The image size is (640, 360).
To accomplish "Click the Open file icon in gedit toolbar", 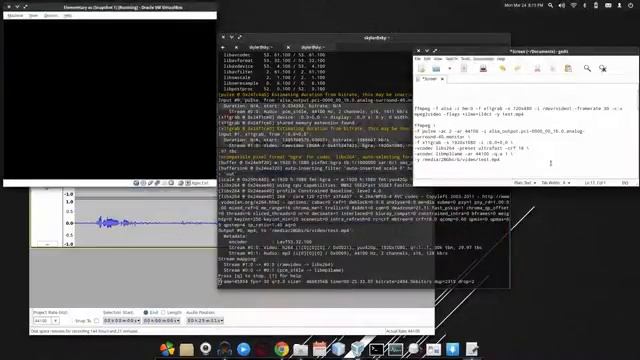I will [436, 69].
